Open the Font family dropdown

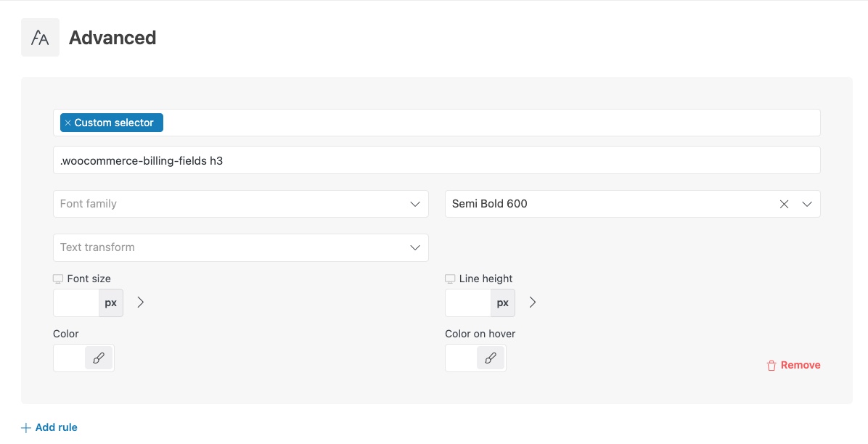pyautogui.click(x=240, y=204)
